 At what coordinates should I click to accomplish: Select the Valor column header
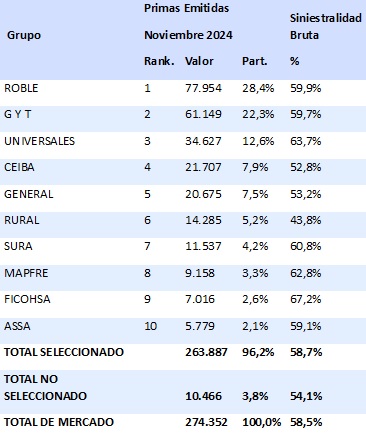[199, 61]
